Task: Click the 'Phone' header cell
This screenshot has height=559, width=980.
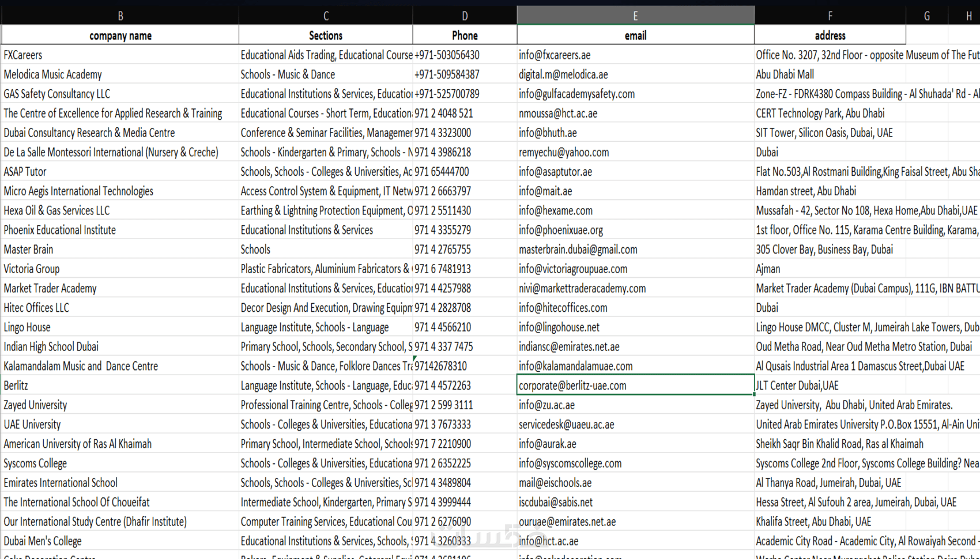Action: tap(465, 35)
